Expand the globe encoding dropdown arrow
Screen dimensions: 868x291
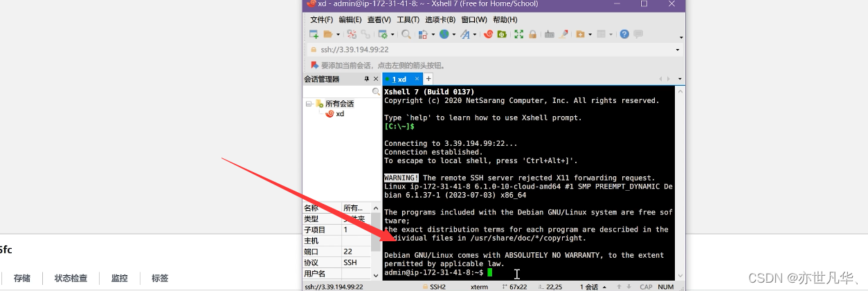[x=454, y=34]
